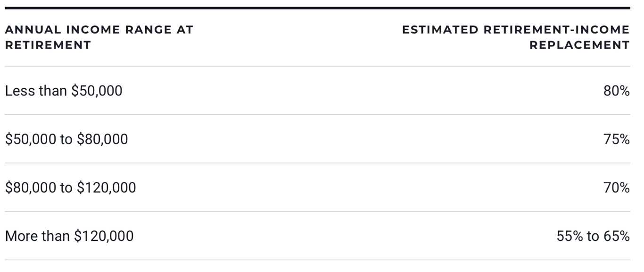Click the 'Annual Income Range at Retirement' header

coord(99,37)
